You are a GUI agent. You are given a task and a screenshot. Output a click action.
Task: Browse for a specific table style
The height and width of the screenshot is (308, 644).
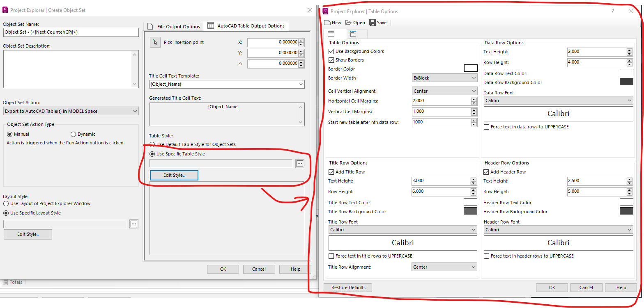click(300, 164)
